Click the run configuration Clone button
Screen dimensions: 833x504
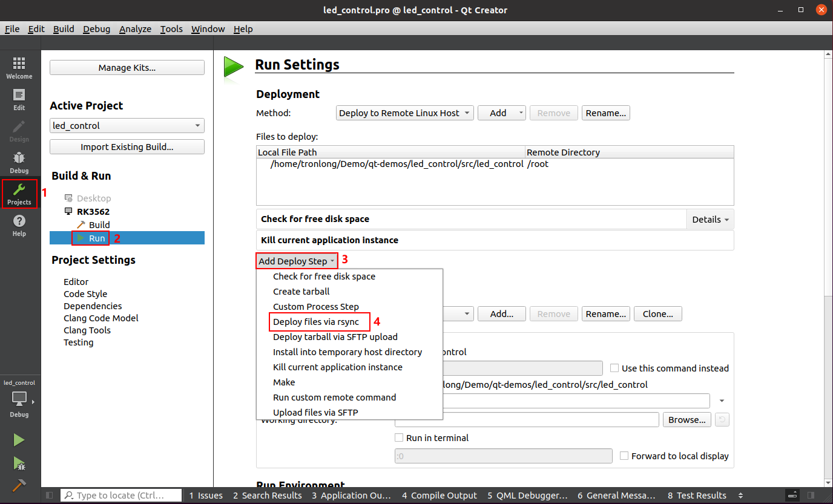pos(658,314)
